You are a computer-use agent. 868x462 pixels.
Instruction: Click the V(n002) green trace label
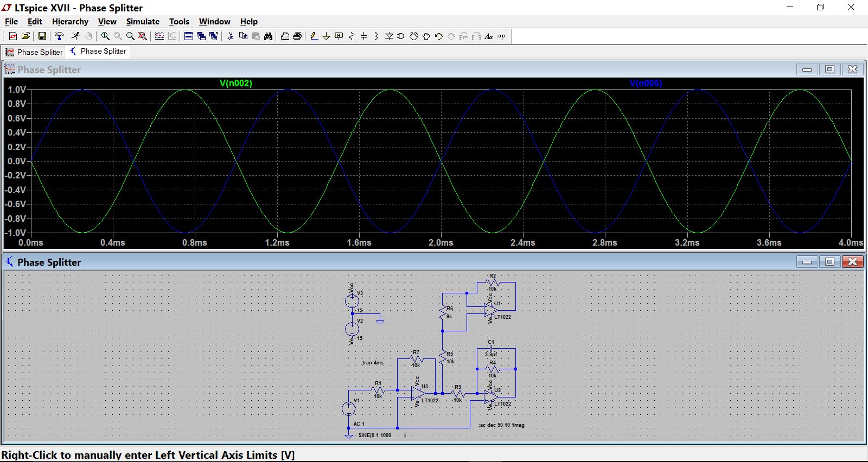tap(235, 84)
